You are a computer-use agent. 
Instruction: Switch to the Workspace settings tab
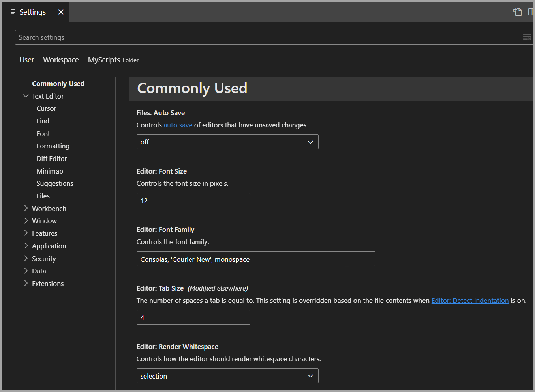pos(61,60)
